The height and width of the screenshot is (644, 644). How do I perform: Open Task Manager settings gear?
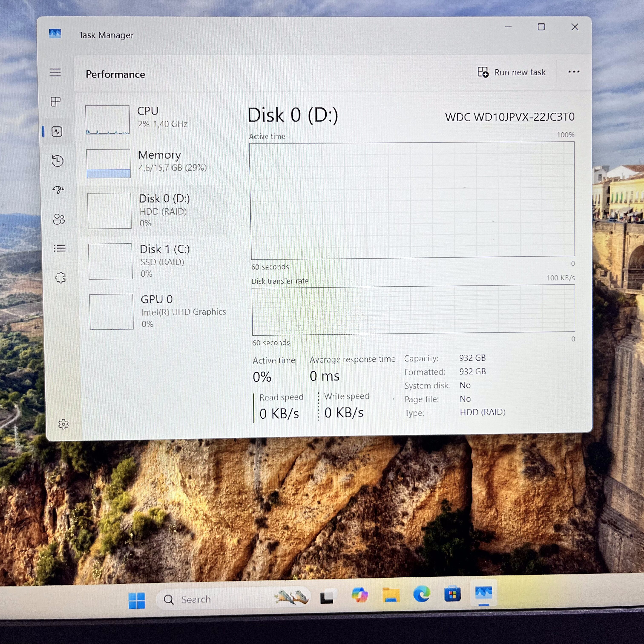pos(63,424)
